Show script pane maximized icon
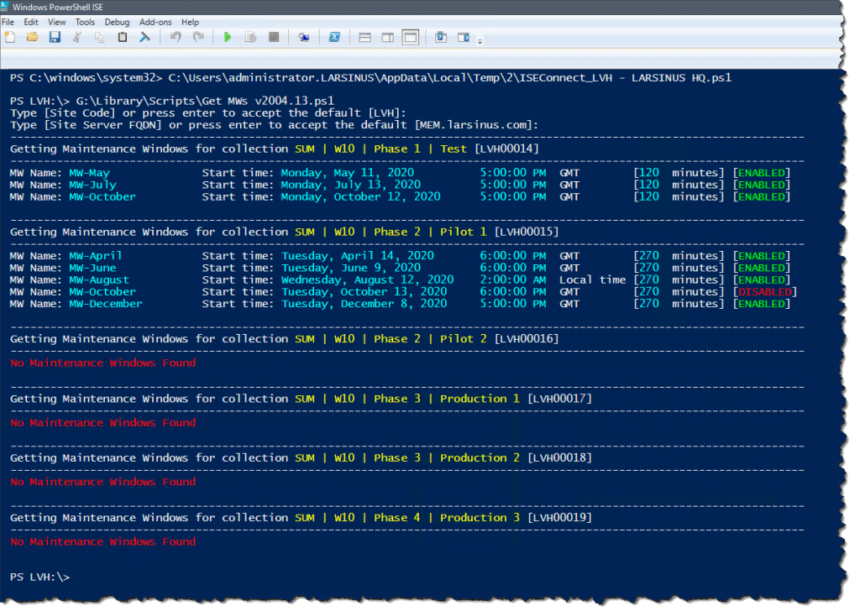Viewport: 860px width, 616px height. click(x=410, y=37)
